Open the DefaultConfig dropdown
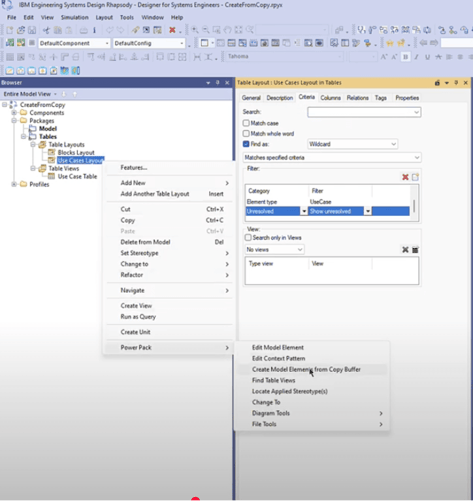This screenshot has height=501, width=473. click(182, 43)
